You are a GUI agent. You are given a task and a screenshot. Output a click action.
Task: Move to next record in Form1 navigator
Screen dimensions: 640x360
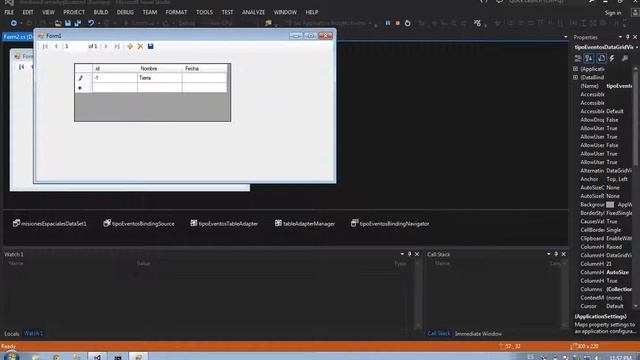(x=106, y=46)
